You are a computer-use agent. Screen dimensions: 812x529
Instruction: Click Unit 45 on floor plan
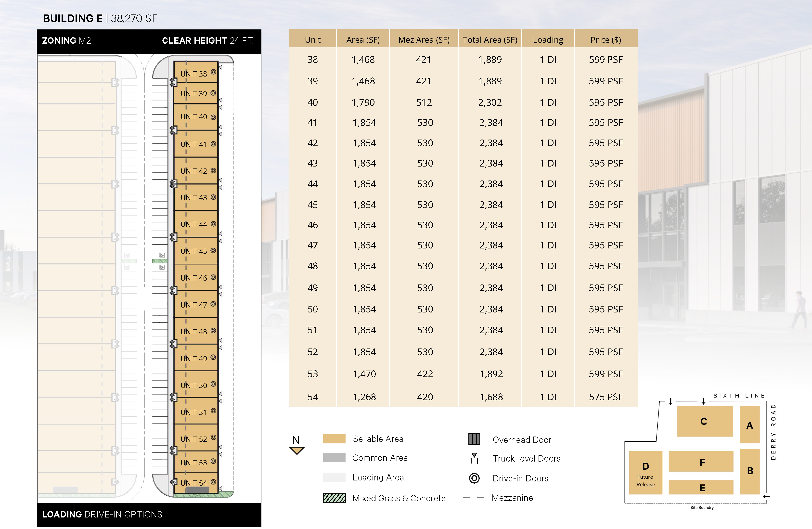click(193, 251)
